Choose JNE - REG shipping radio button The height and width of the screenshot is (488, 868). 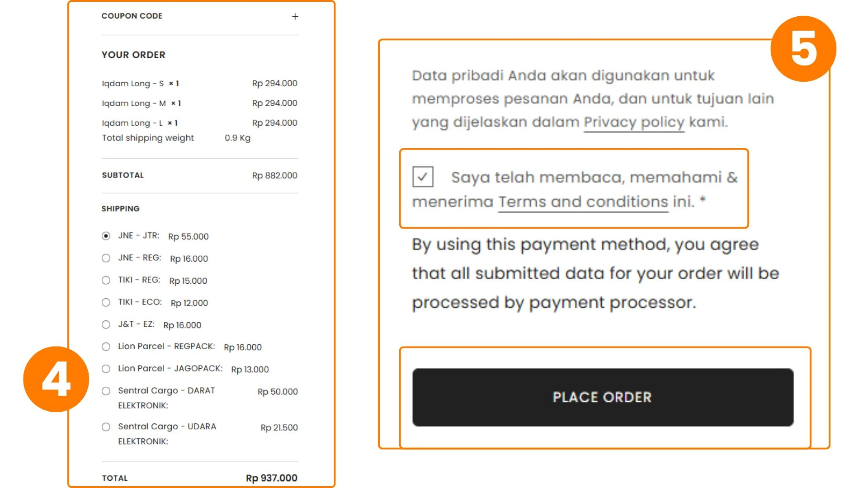[x=106, y=258]
